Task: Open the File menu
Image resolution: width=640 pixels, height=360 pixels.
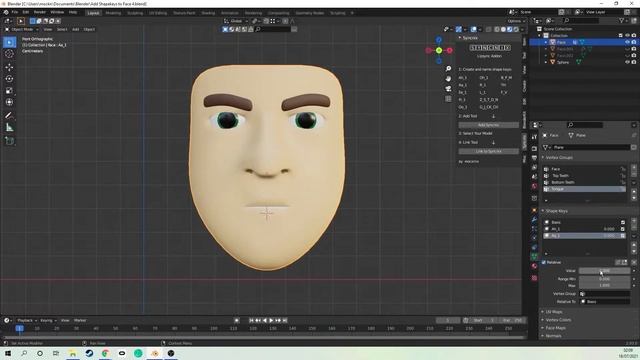Action: tap(15, 12)
